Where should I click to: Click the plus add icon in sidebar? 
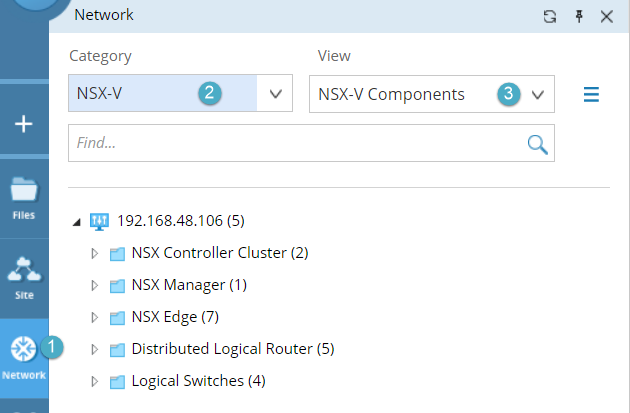point(24,124)
